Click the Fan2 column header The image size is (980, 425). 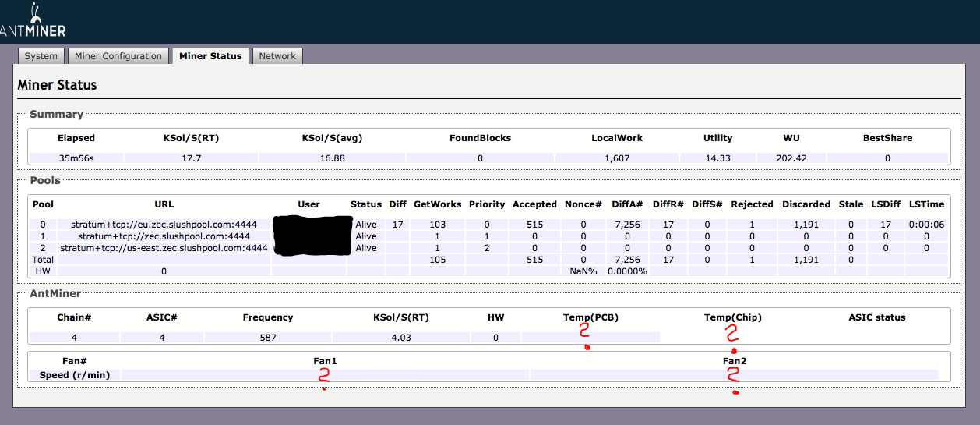click(735, 361)
